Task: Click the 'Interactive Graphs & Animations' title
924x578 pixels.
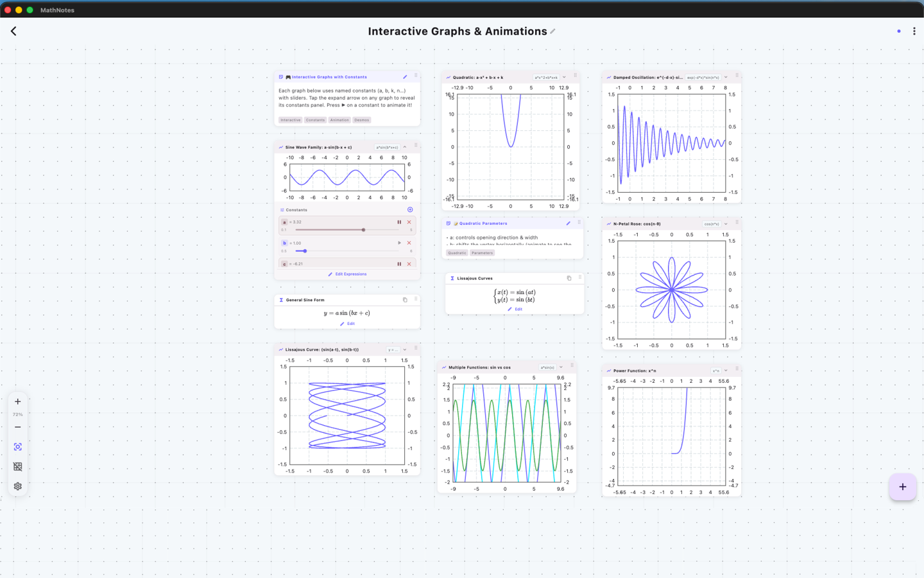Action: 458,31
